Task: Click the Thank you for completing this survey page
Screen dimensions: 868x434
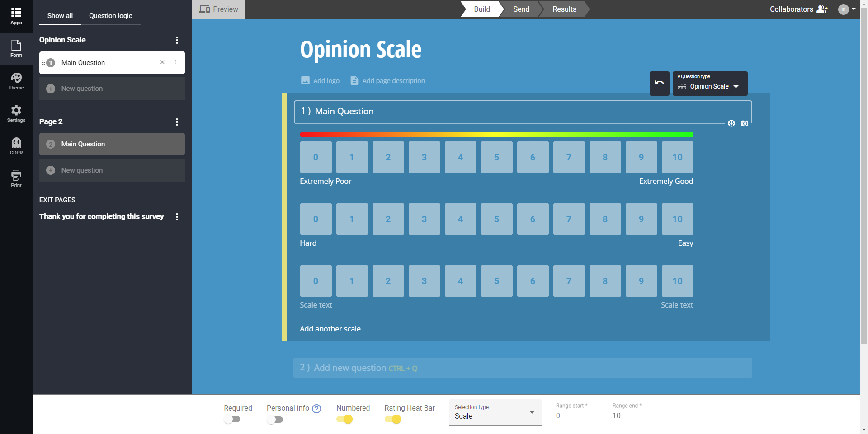Action: pos(101,217)
